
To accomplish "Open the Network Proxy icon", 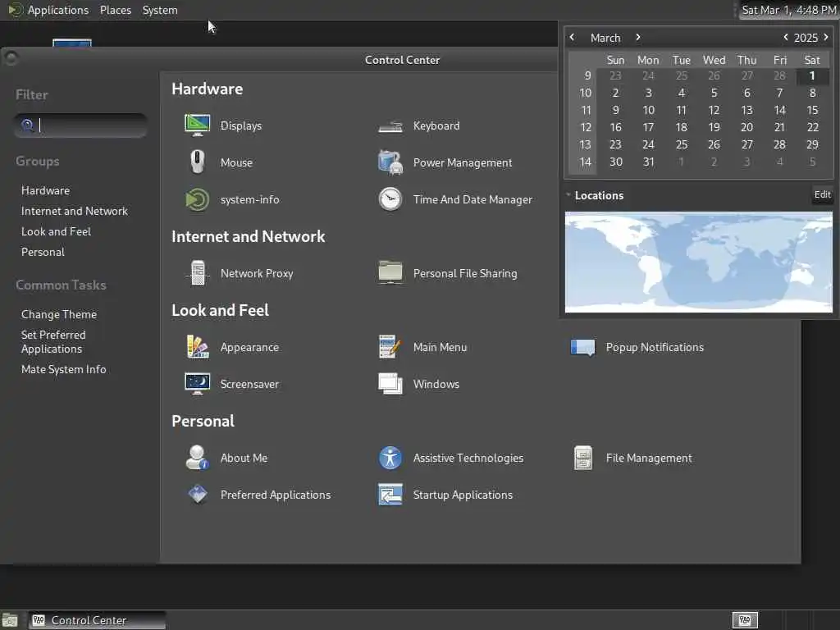I will (x=197, y=273).
